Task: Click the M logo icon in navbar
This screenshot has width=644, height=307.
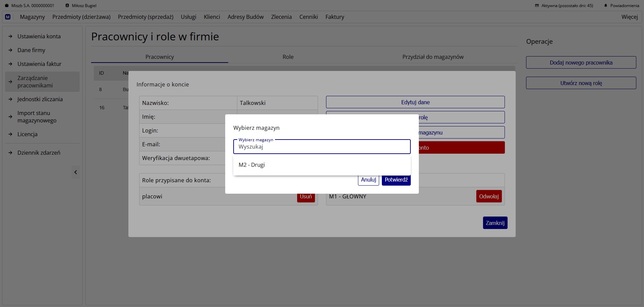Action: pyautogui.click(x=8, y=17)
